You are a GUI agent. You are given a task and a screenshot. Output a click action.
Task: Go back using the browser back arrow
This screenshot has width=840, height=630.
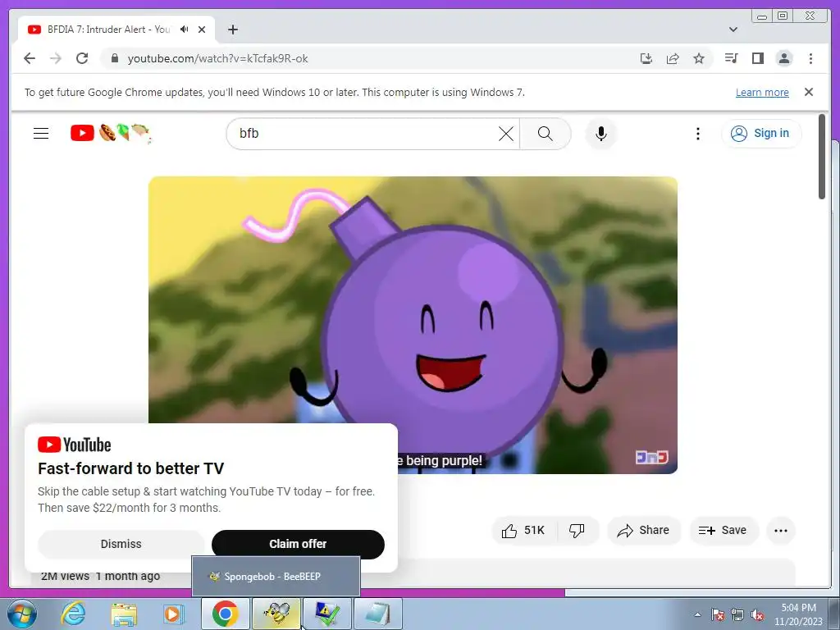pos(30,58)
